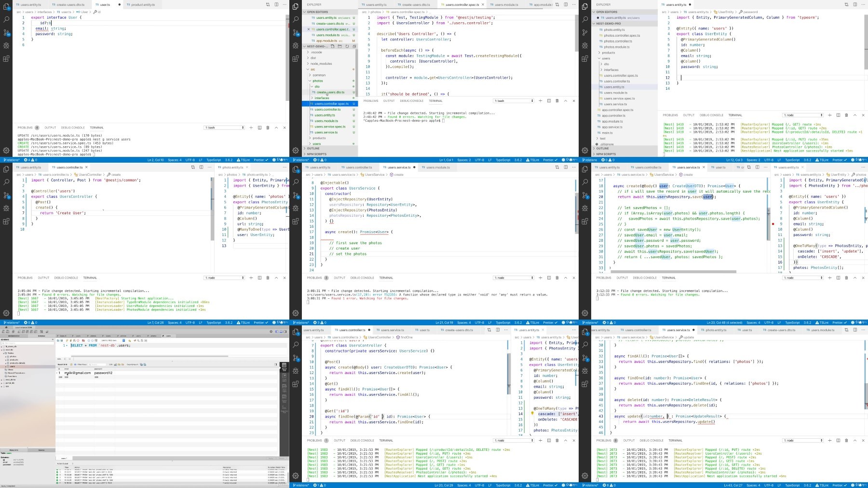
Task: Select Local instance 3306 connection tab
Action: point(24,327)
